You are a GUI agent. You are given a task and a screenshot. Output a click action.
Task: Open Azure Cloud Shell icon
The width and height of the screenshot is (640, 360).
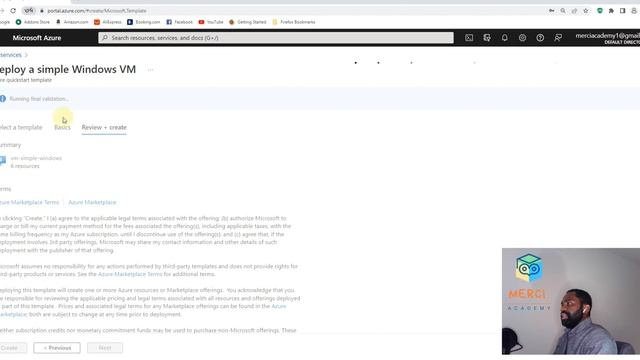coord(469,38)
